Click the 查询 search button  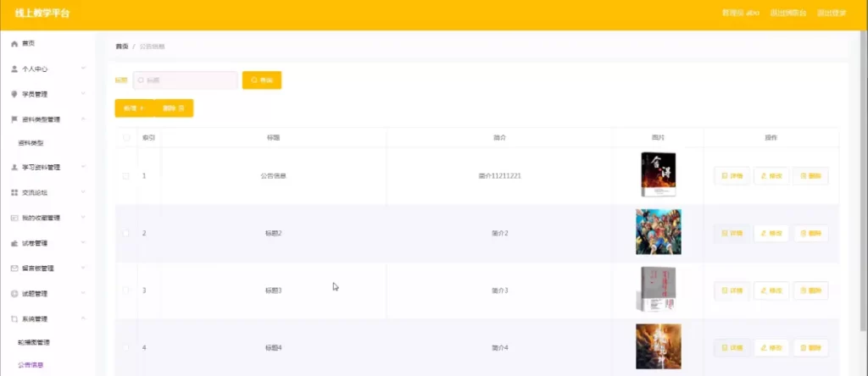point(261,80)
